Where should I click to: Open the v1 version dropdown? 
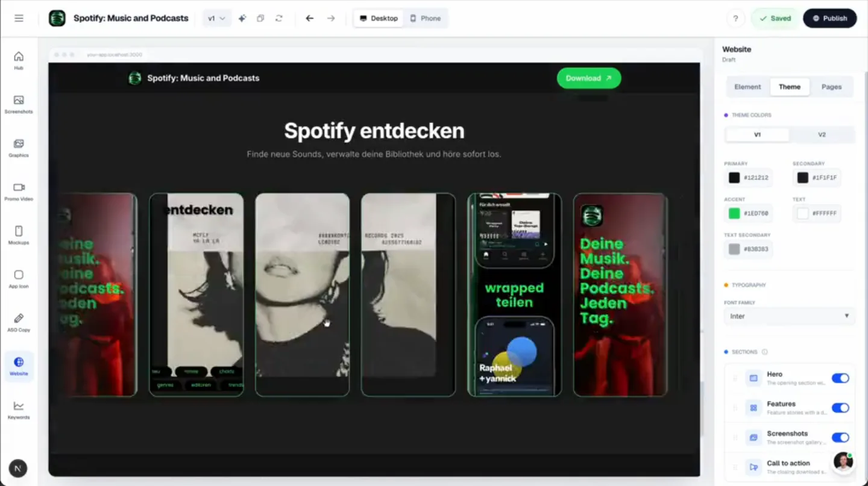tap(216, 18)
